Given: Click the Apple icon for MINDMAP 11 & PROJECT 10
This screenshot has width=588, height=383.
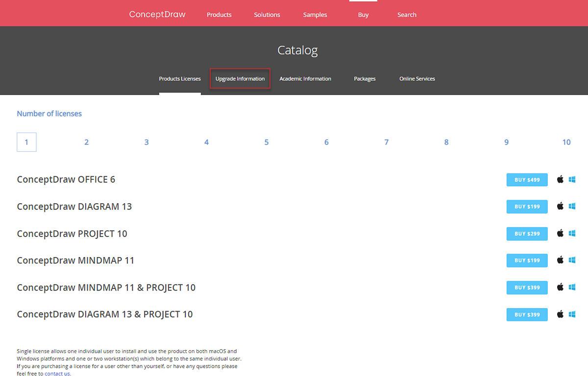Looking at the screenshot, I should (x=560, y=287).
